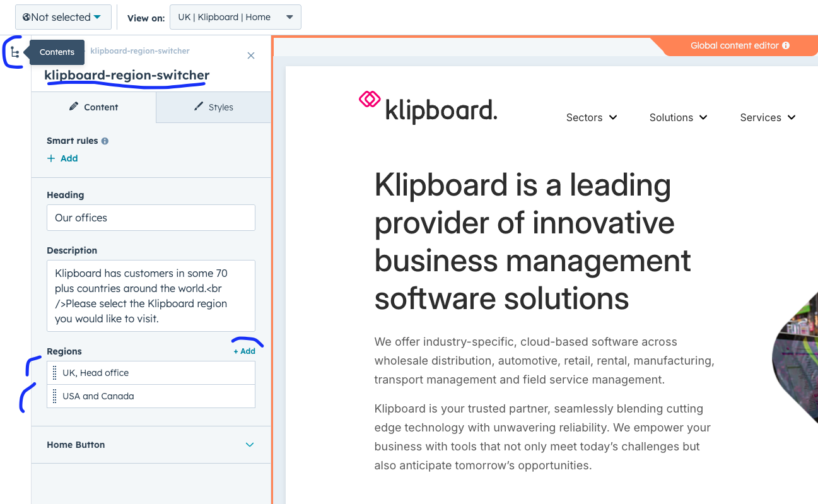Click the Global content editor info icon
Screen dimensions: 818x504
pyautogui.click(x=786, y=45)
